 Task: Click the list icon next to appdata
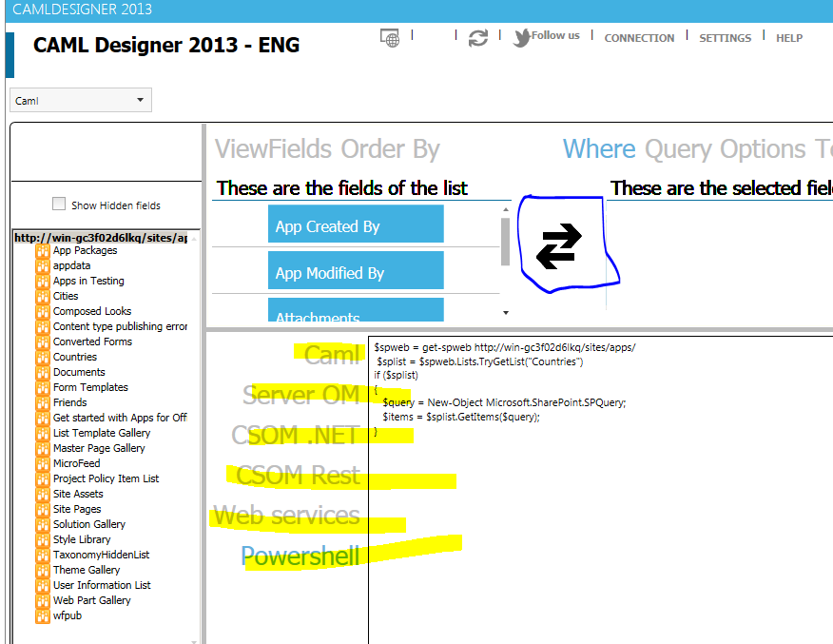pyautogui.click(x=42, y=265)
